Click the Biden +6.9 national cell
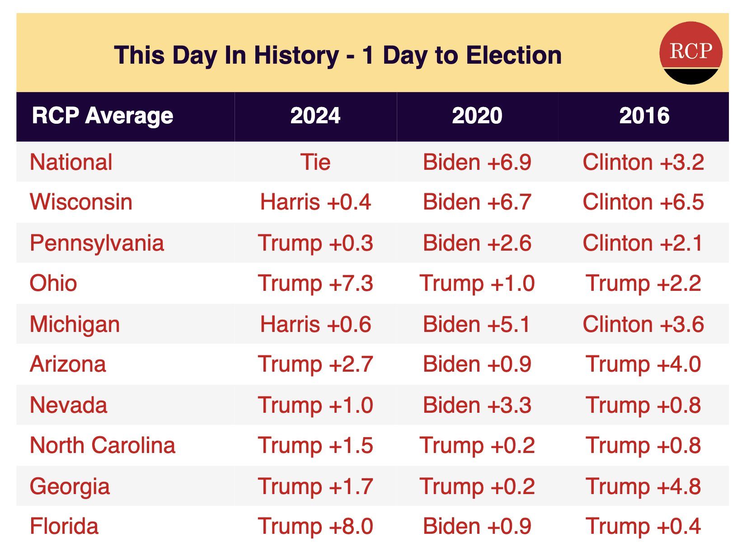742x560 pixels. click(477, 162)
